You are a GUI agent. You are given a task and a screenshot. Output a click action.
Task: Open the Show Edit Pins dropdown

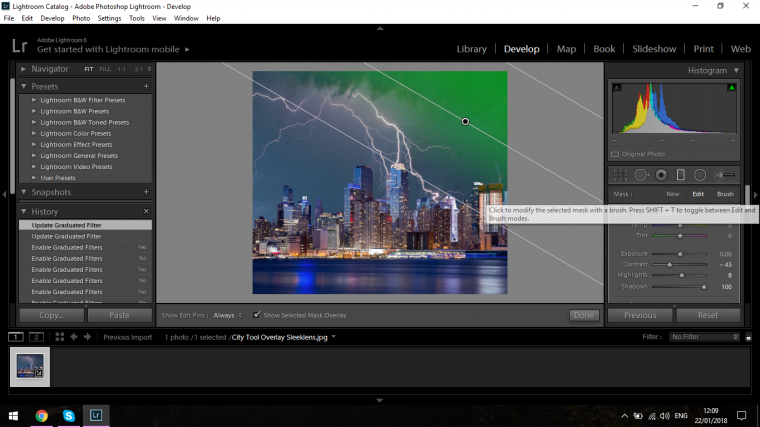(x=227, y=315)
